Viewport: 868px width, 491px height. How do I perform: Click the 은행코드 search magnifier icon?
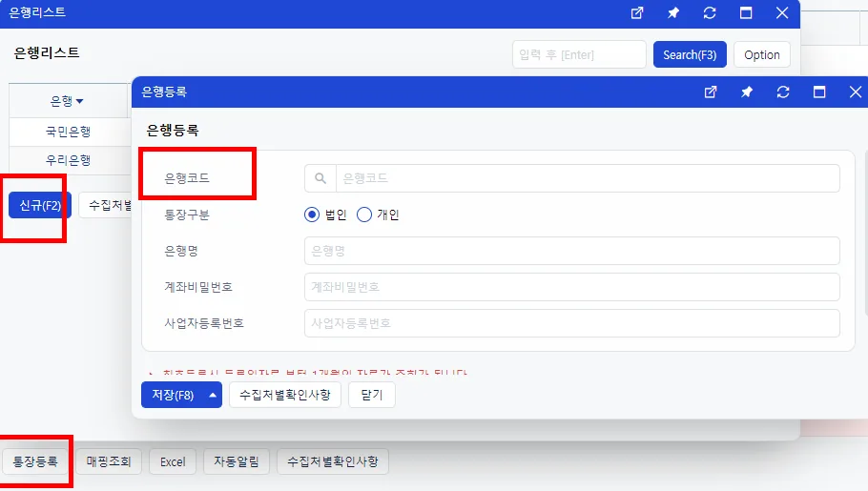click(x=320, y=178)
